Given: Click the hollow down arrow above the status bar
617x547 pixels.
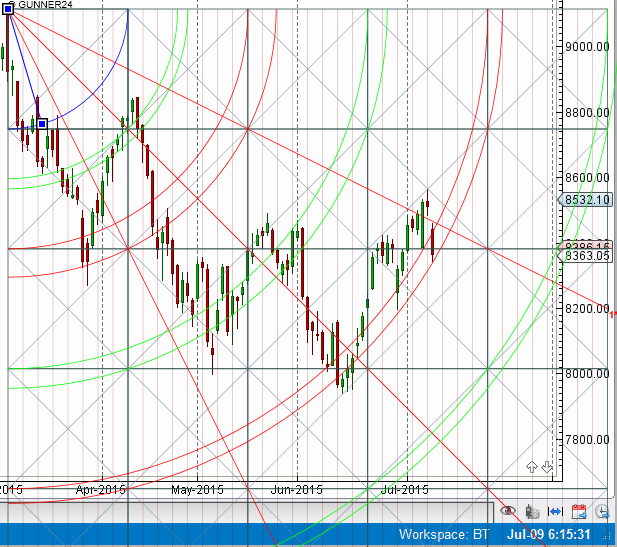Looking at the screenshot, I should coord(547,467).
